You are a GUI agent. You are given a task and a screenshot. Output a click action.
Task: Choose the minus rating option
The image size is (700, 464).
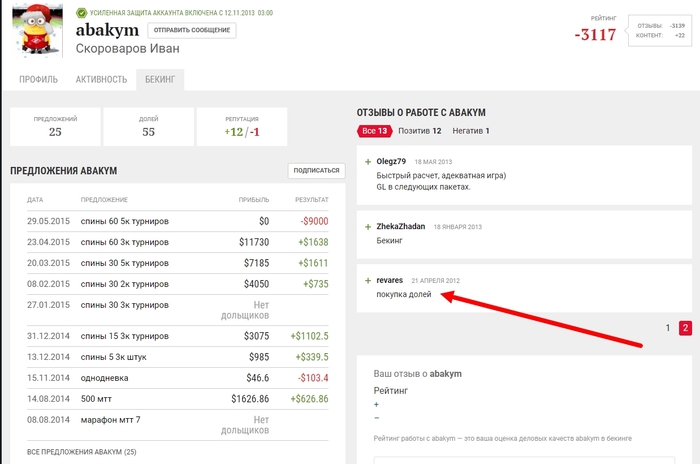(376, 418)
